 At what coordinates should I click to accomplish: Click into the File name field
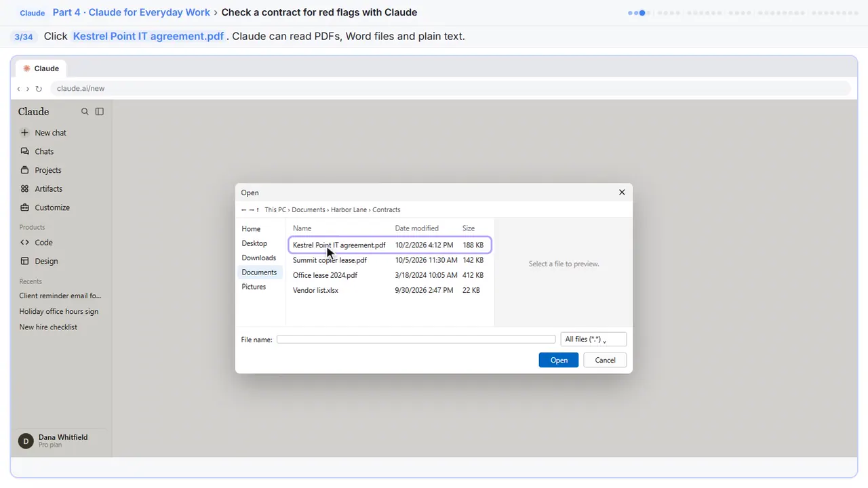[x=416, y=340]
